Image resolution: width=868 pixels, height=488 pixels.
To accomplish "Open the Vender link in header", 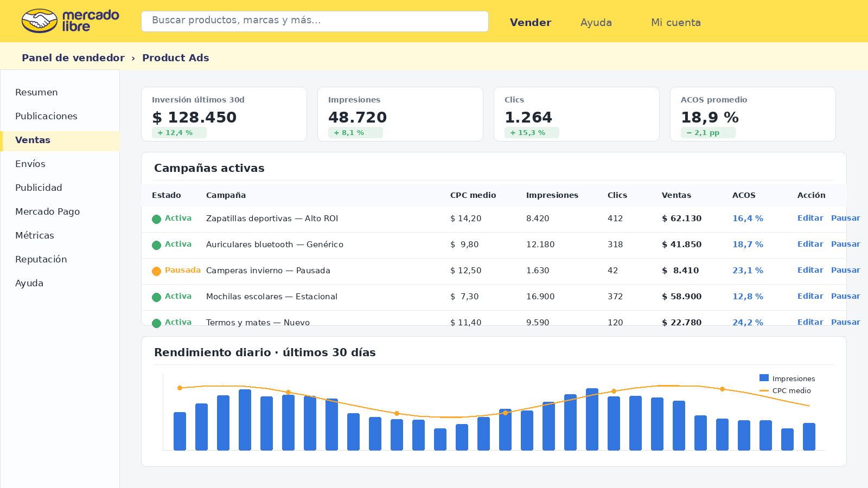I will [x=531, y=22].
